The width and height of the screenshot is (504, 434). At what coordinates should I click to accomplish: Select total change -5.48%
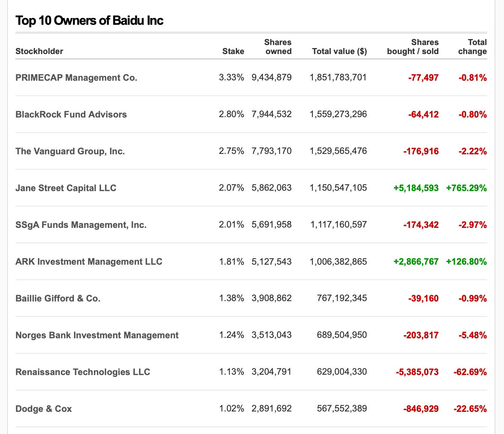(x=472, y=335)
